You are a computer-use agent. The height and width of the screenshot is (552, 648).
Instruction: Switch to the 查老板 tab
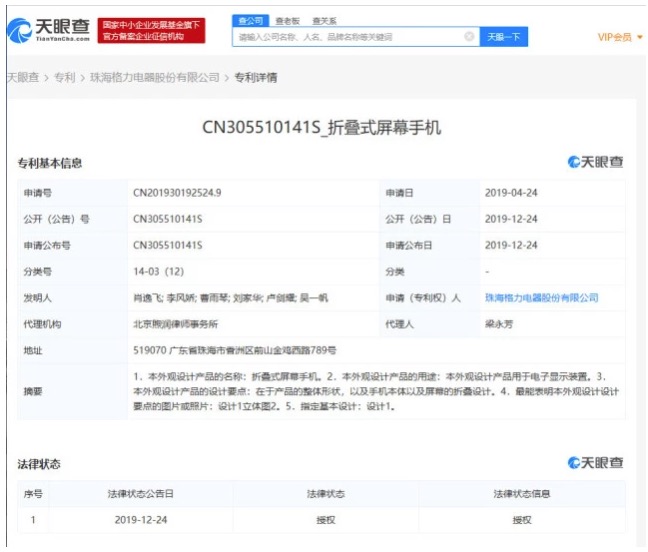click(287, 21)
